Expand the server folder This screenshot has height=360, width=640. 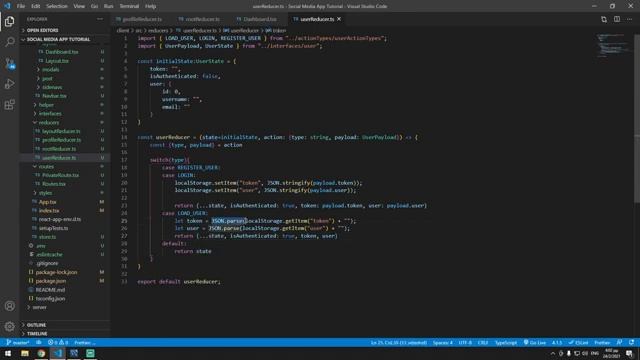pyautogui.click(x=39, y=307)
